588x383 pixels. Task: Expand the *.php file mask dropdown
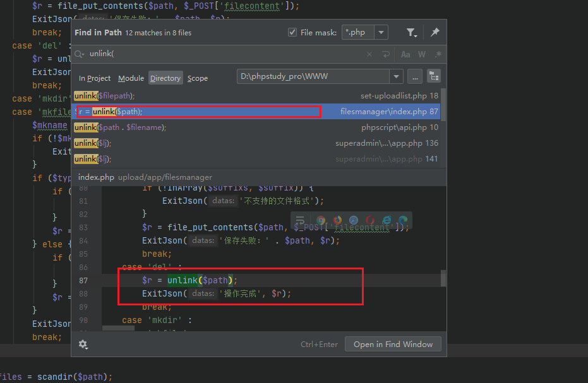pyautogui.click(x=381, y=32)
